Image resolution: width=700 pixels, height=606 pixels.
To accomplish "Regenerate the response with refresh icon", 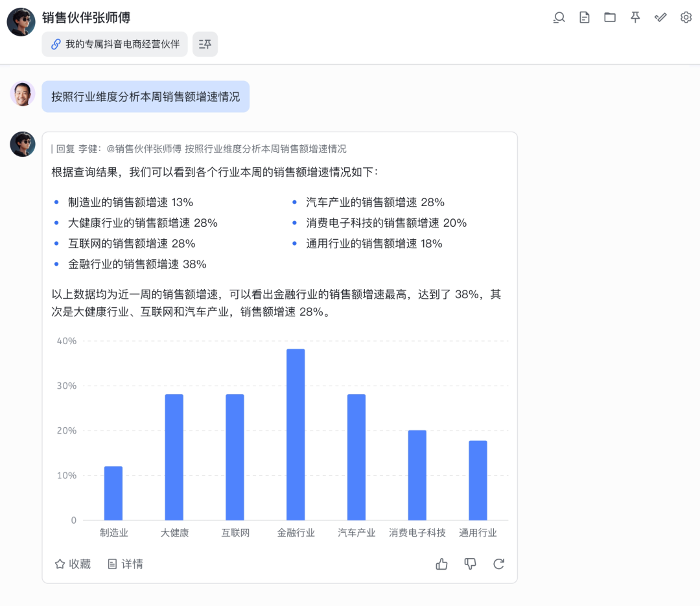I will point(498,564).
